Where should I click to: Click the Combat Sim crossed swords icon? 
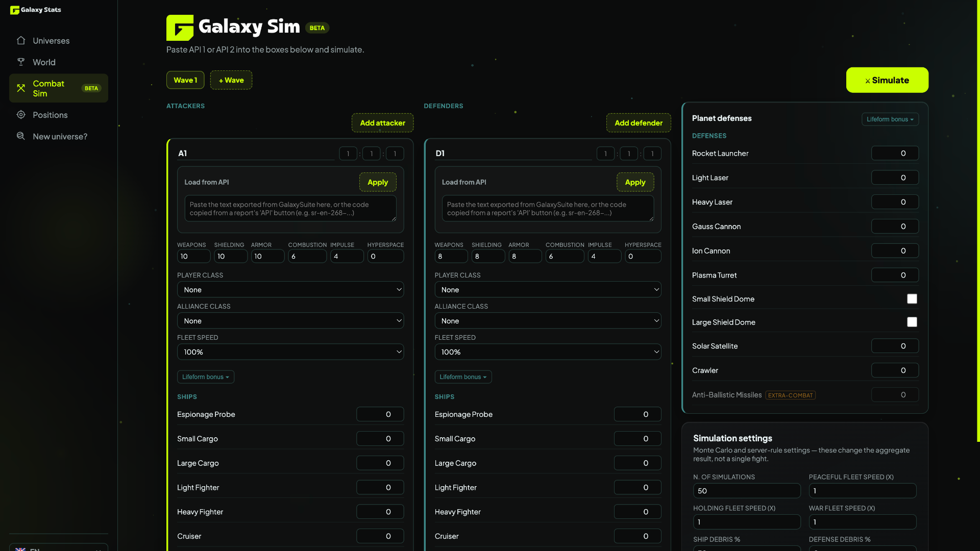click(21, 88)
